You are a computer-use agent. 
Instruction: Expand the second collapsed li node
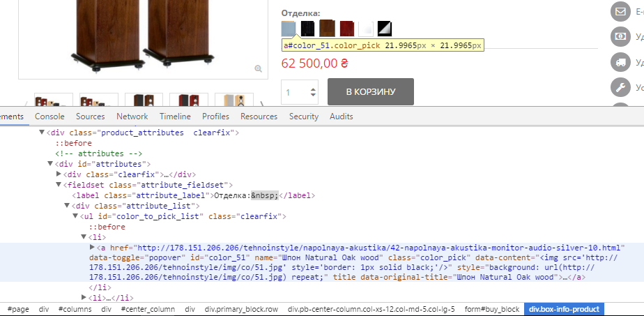(84, 297)
